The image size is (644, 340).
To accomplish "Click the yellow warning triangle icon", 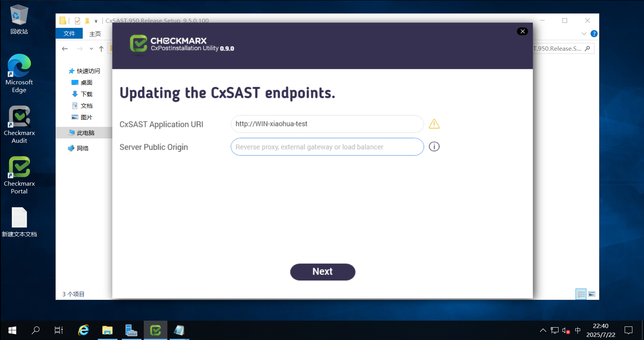I will (x=434, y=124).
